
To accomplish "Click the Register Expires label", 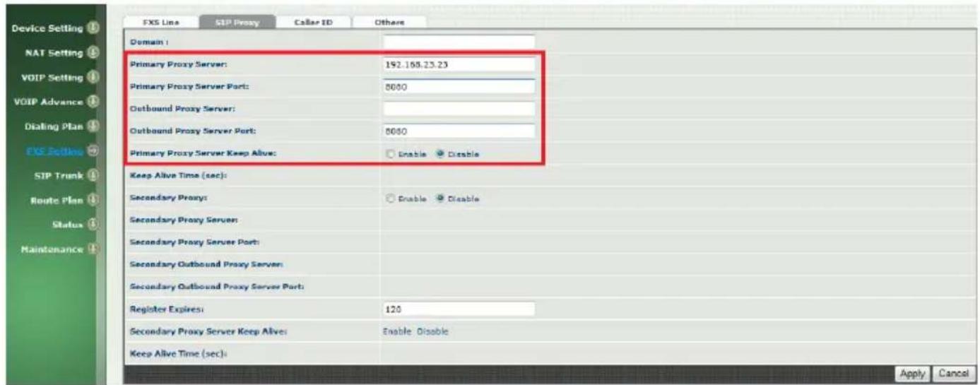I will [x=167, y=309].
